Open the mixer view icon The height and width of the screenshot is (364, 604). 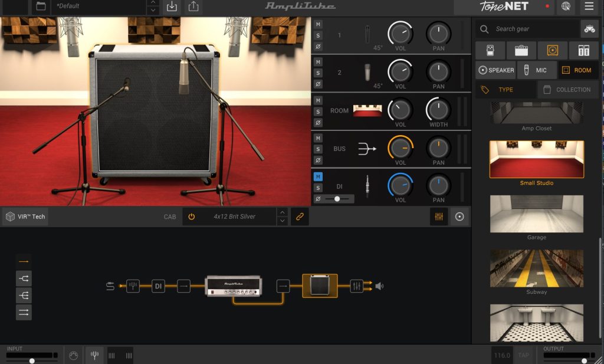(x=438, y=217)
